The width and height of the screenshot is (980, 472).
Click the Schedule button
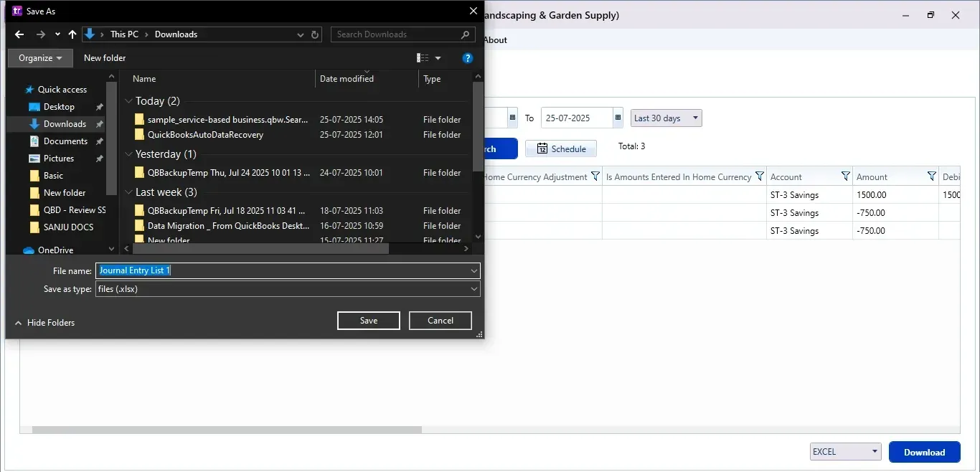[561, 149]
